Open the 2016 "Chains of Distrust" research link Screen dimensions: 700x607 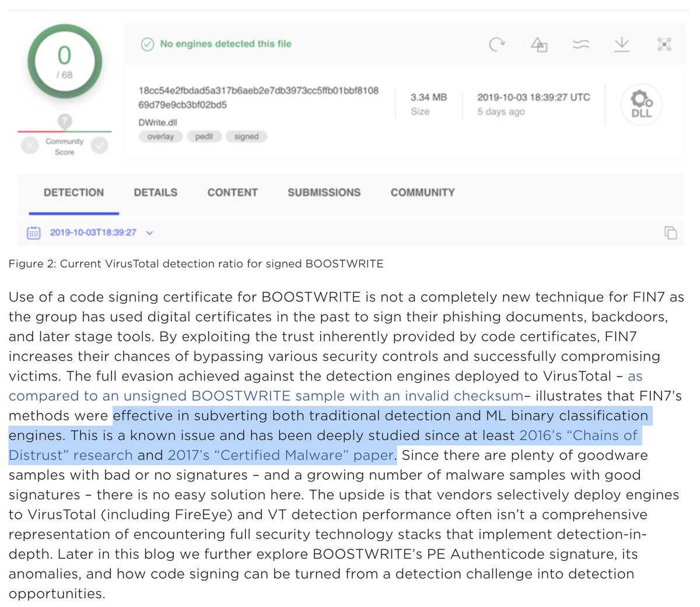tap(323, 445)
